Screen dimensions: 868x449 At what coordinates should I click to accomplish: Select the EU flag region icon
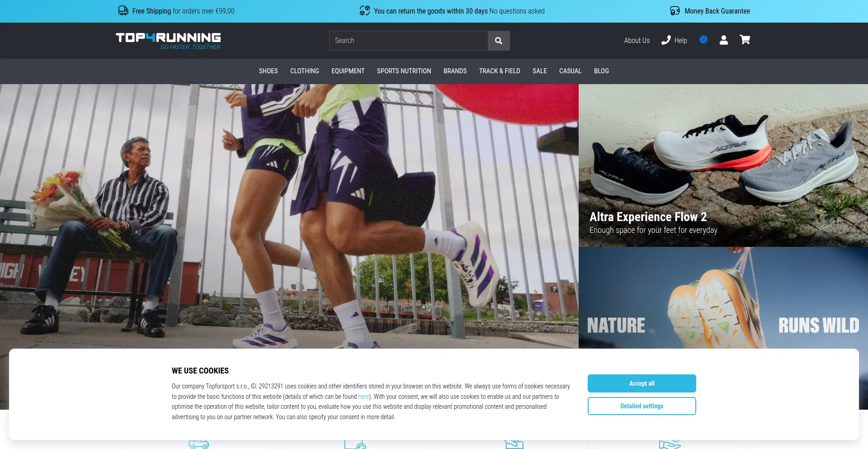click(703, 40)
